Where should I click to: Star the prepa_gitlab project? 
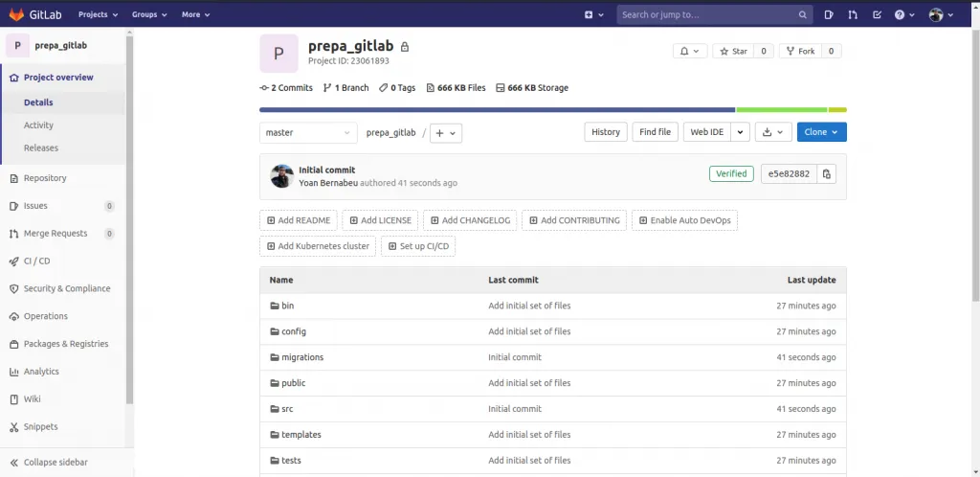[x=733, y=51]
